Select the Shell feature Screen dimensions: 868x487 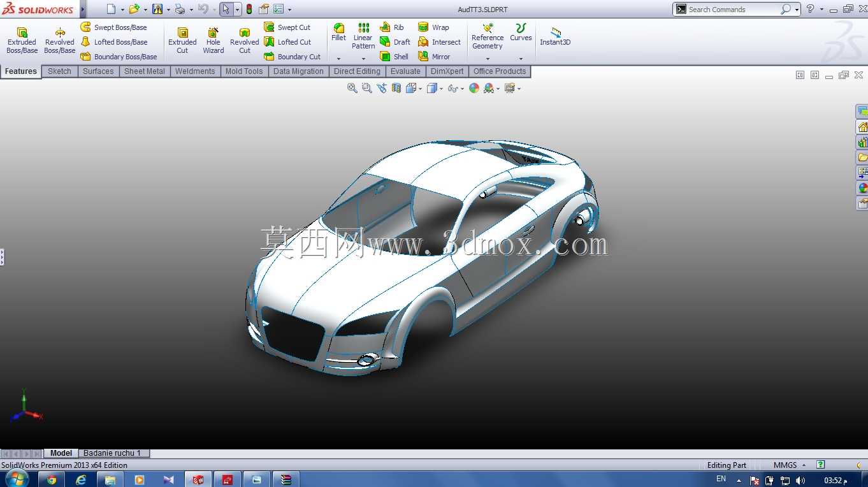point(394,57)
